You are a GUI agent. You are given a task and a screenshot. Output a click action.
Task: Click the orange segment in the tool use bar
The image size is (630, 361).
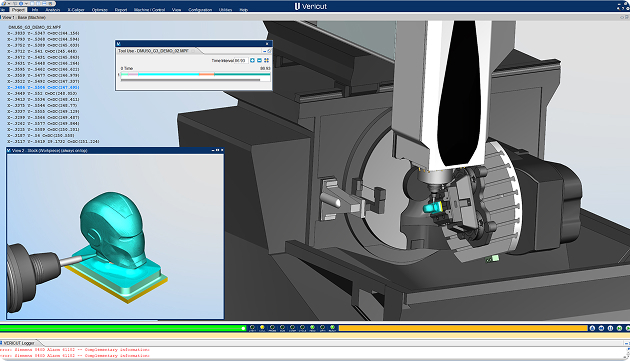tap(207, 74)
